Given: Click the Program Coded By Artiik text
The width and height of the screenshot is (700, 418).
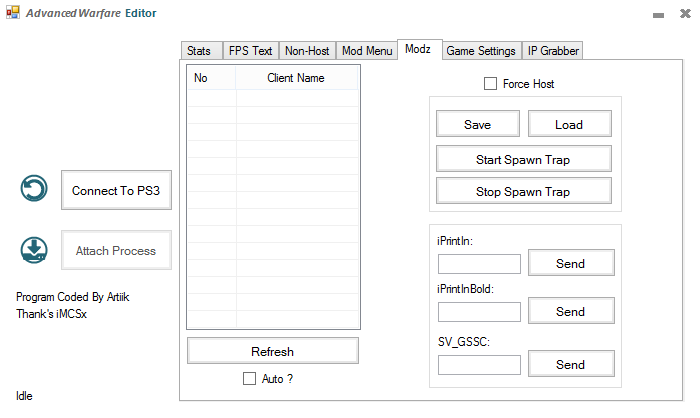Looking at the screenshot, I should click(73, 297).
